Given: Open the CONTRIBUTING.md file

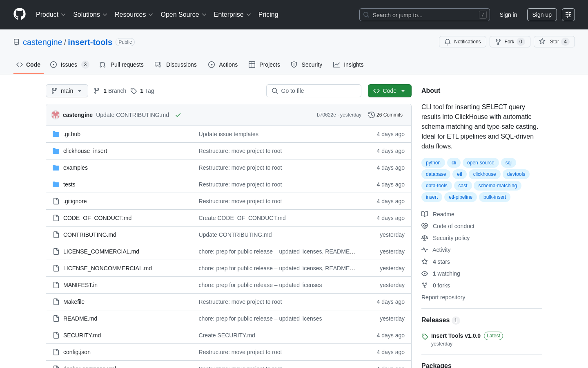Looking at the screenshot, I should pos(90,235).
